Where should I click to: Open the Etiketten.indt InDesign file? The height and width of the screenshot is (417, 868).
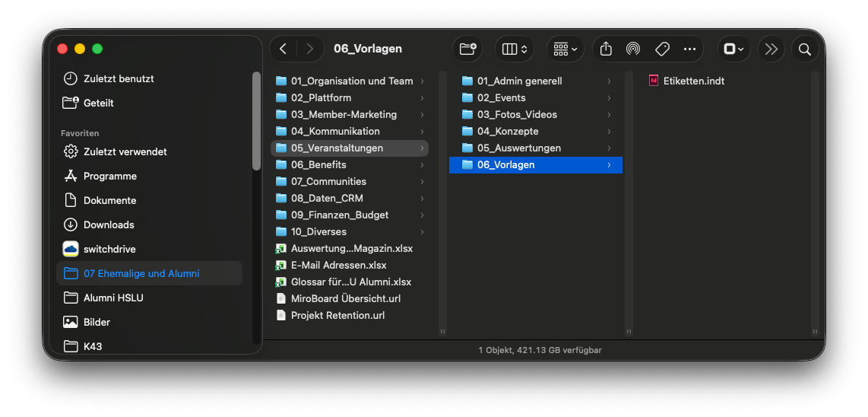[693, 81]
